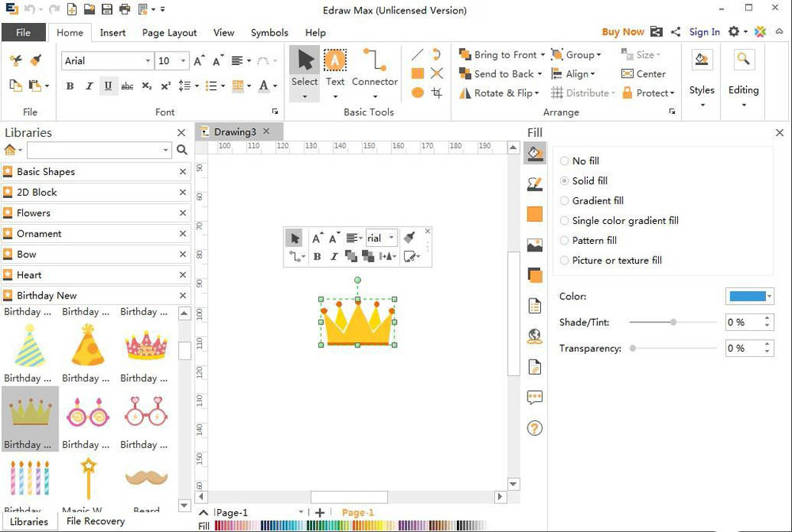Select the birthday mustache Beard thumbnail
The image size is (792, 532).
[146, 480]
